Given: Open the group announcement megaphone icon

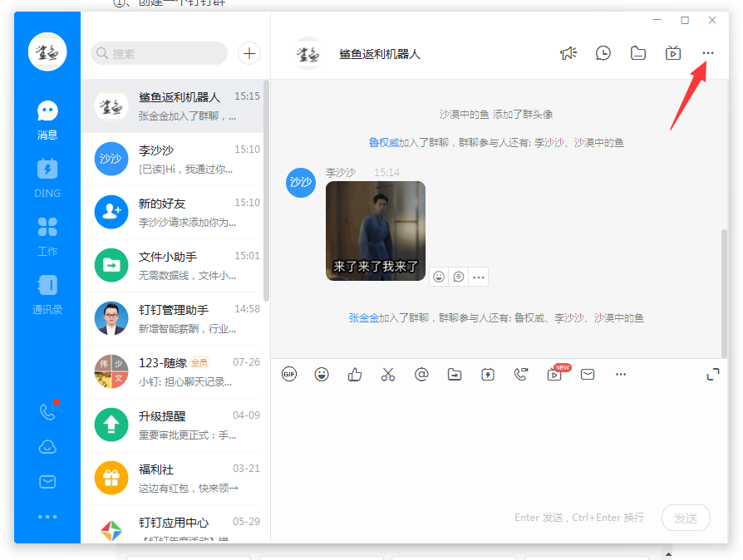Looking at the screenshot, I should click(568, 53).
